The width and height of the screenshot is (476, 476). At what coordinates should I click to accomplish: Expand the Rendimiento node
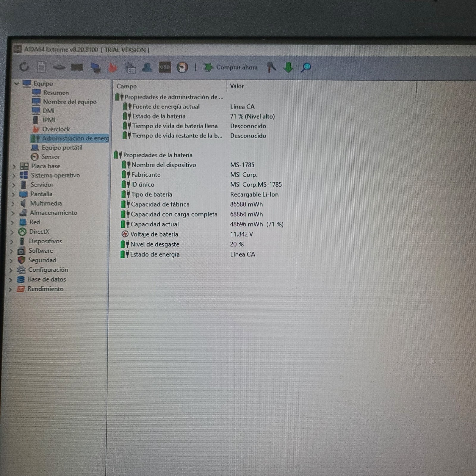pos(10,289)
